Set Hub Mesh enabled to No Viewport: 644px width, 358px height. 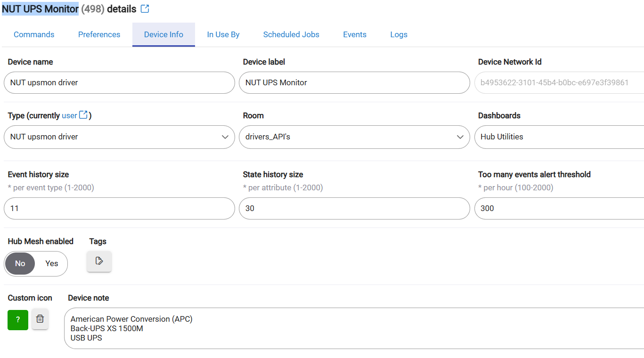pyautogui.click(x=20, y=264)
